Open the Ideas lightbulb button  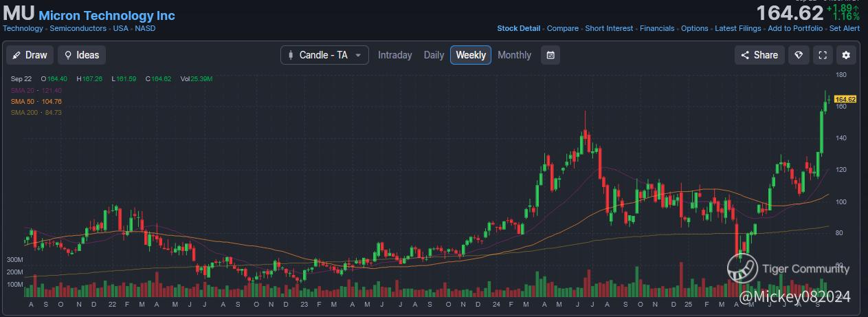82,55
